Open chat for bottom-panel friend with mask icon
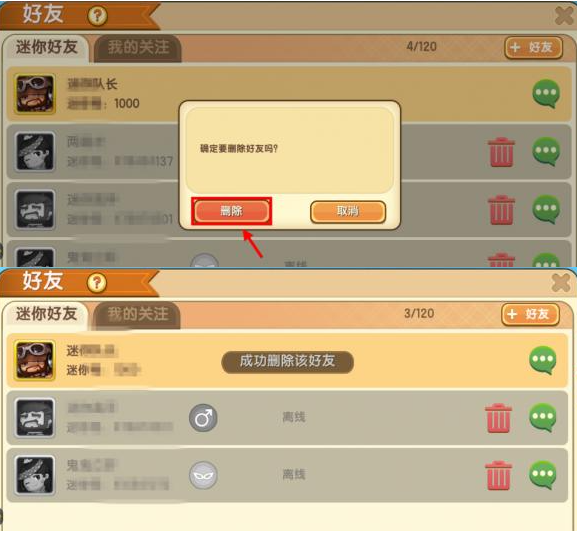This screenshot has width=577, height=533. [x=543, y=475]
